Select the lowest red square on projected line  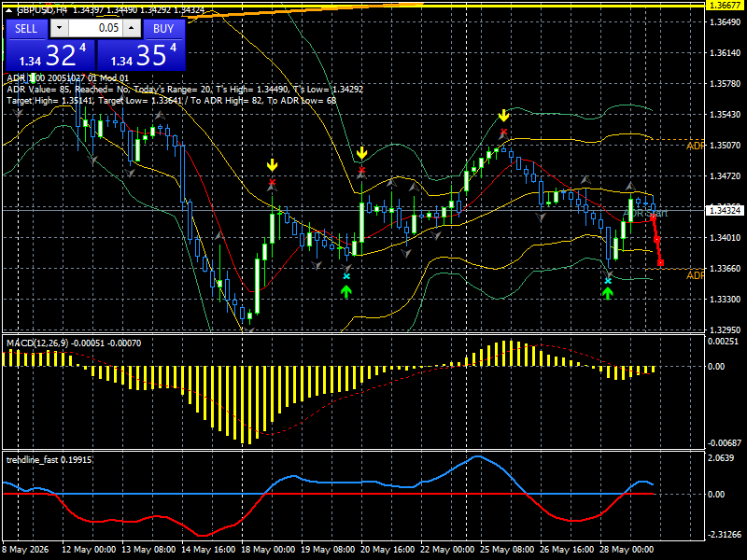click(660, 263)
